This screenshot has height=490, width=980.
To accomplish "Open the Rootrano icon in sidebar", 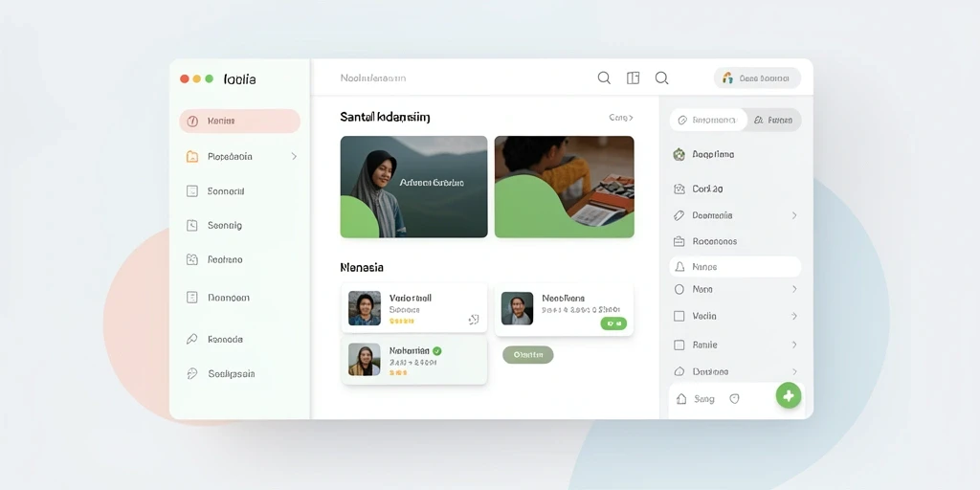I will coord(192,259).
